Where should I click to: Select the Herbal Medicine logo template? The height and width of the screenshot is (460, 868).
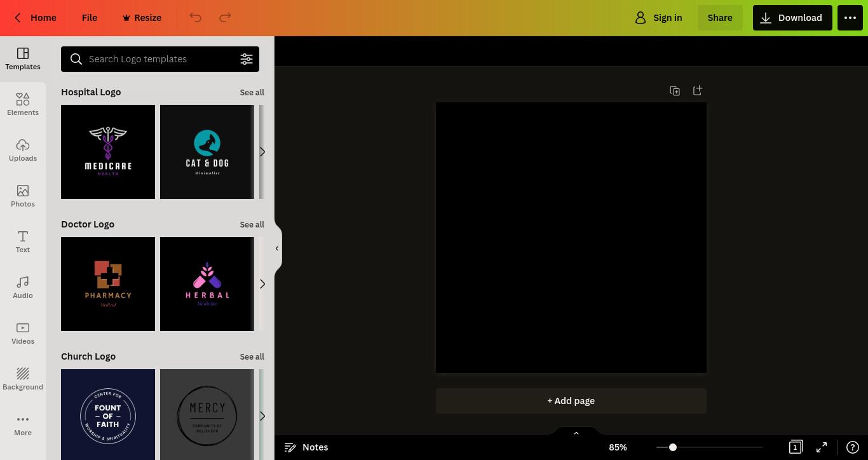[x=207, y=284]
